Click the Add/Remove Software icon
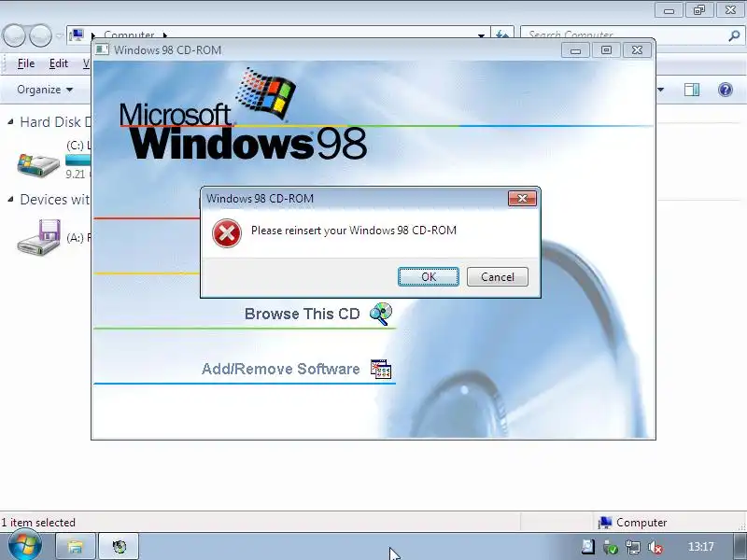This screenshot has width=747, height=560. tap(381, 369)
